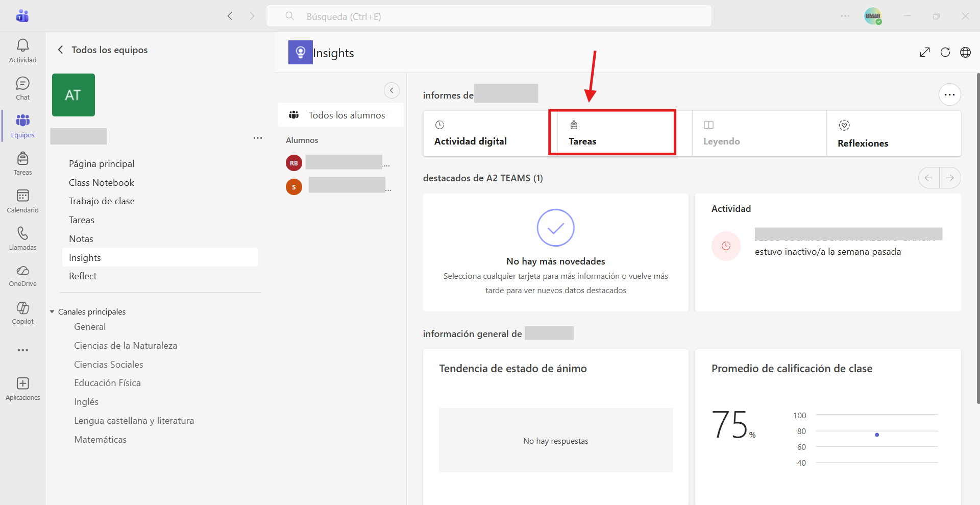Screen dimensions: 980x505
Task: Select Equipos in the left rail
Action: coord(22,126)
